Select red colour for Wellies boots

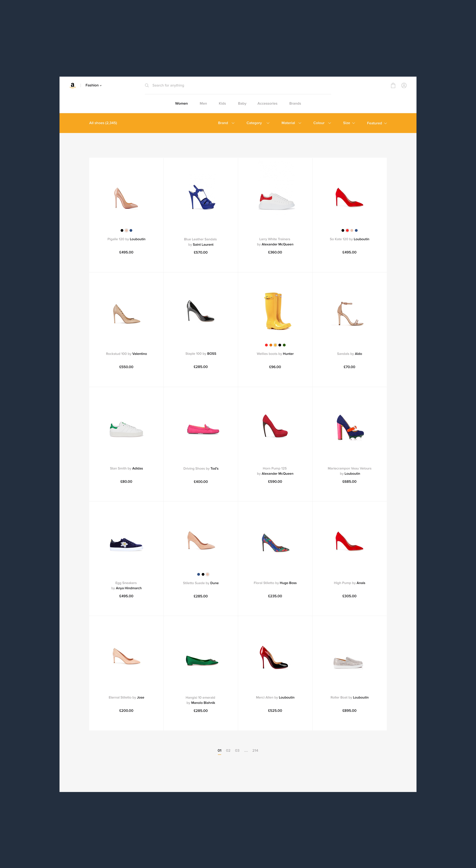point(266,345)
